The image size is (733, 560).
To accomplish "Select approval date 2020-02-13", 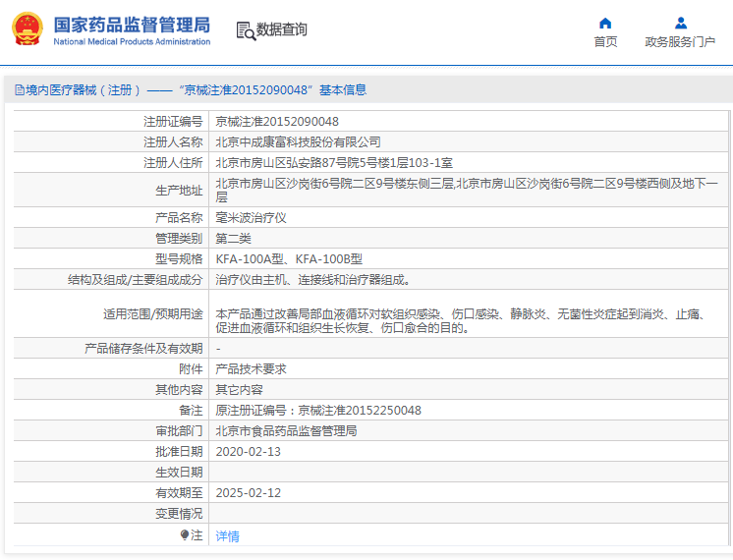I will (x=249, y=452).
